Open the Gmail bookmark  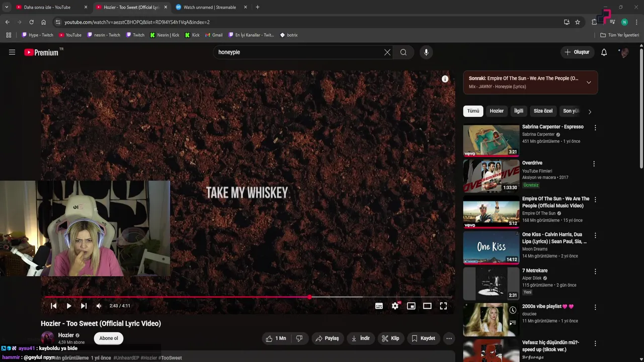214,35
